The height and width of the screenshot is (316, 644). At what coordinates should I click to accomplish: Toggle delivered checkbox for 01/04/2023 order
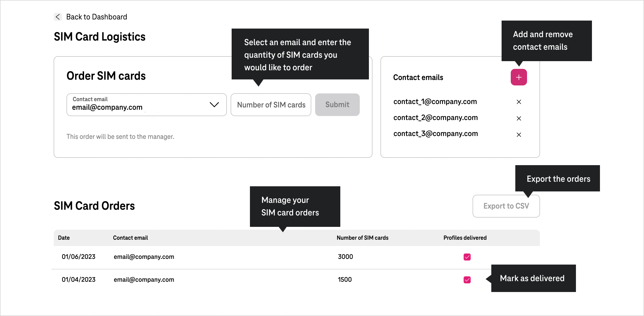(467, 280)
